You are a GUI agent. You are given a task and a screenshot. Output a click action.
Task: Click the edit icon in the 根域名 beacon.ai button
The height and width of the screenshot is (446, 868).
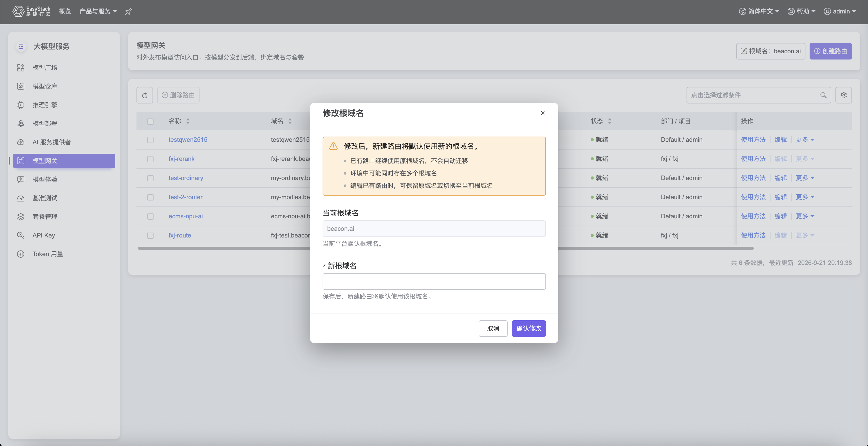point(744,51)
